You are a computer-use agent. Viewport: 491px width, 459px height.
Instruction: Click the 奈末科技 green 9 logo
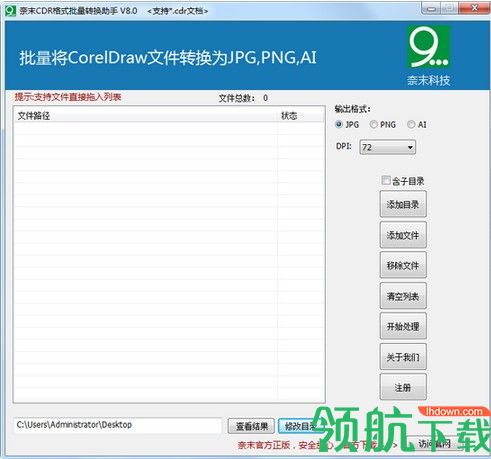point(429,47)
